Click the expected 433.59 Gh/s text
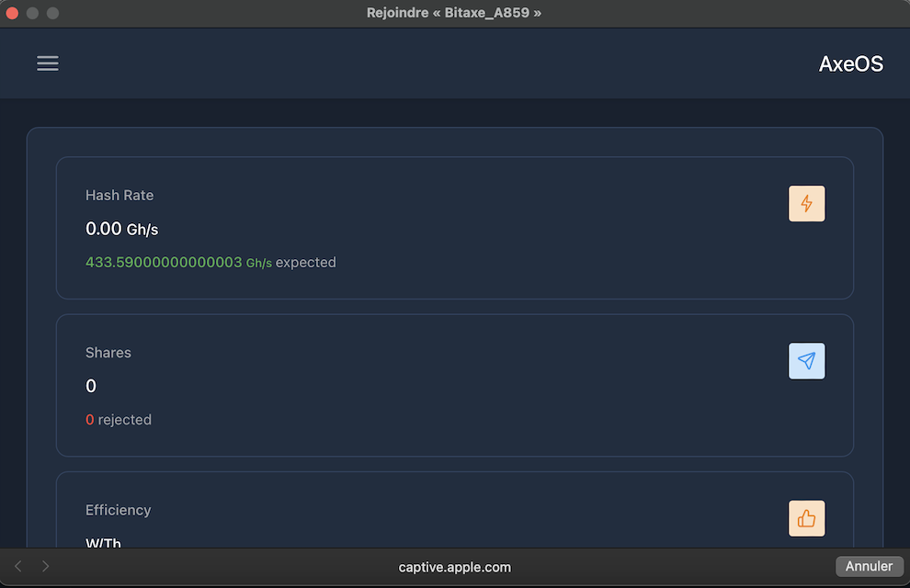This screenshot has height=588, width=910. pyautogui.click(x=210, y=263)
